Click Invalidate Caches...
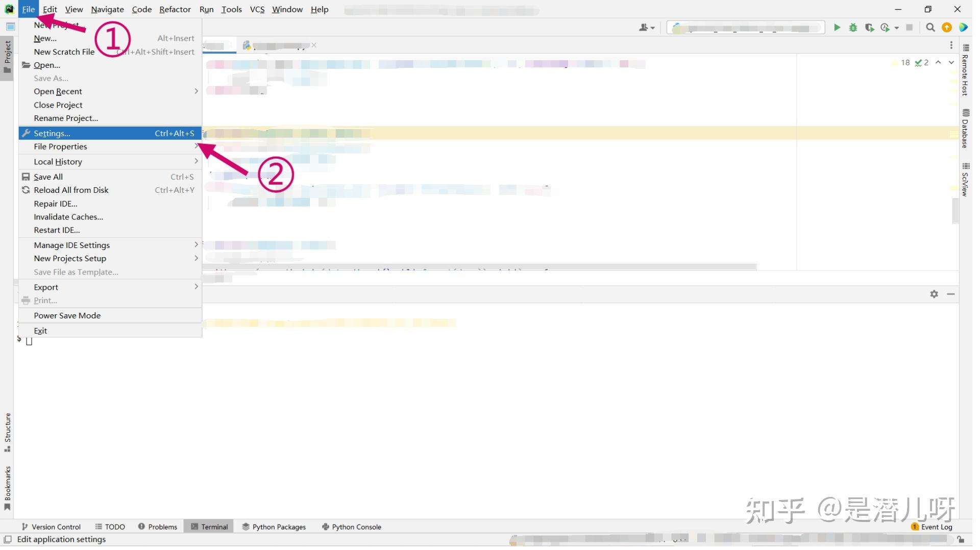Viewport: 980px width, 550px height. point(68,217)
